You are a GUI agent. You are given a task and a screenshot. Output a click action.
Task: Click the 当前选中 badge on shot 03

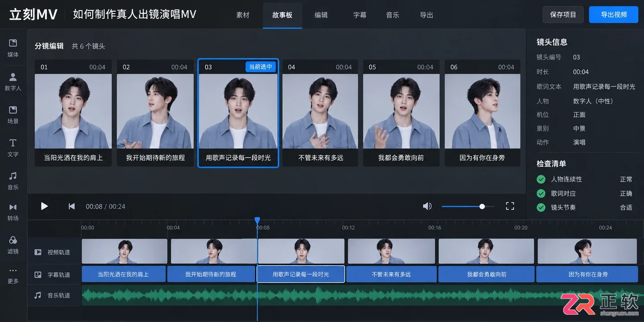(260, 67)
